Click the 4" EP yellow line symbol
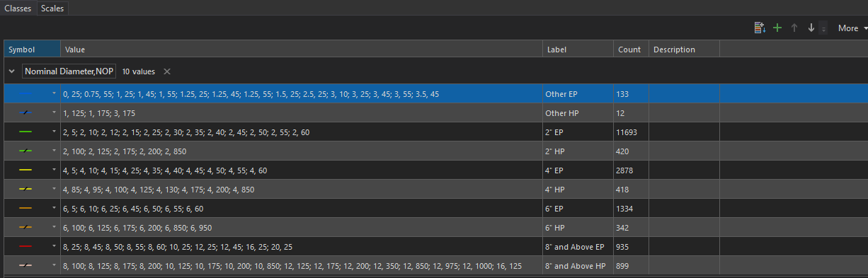 [26, 170]
